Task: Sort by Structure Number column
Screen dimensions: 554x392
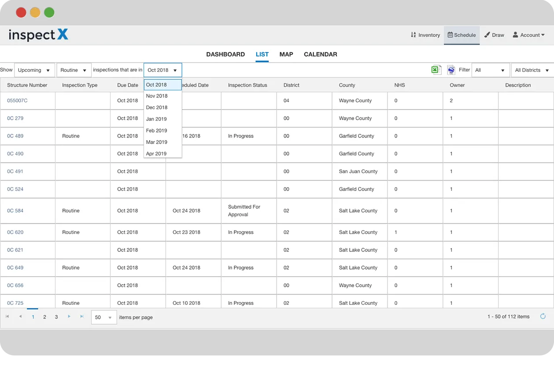Action: 27,85
